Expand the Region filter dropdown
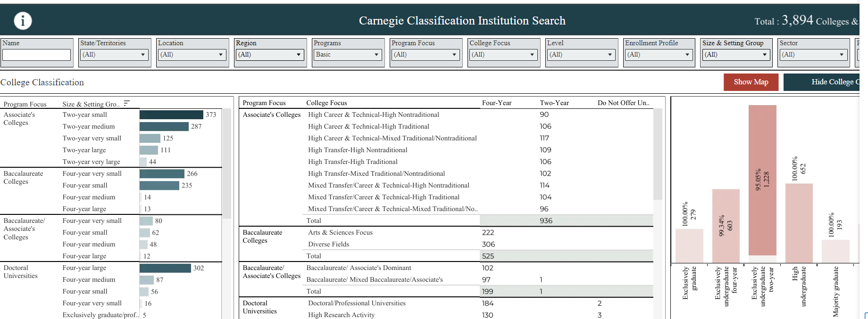This screenshot has width=868, height=319. [270, 55]
